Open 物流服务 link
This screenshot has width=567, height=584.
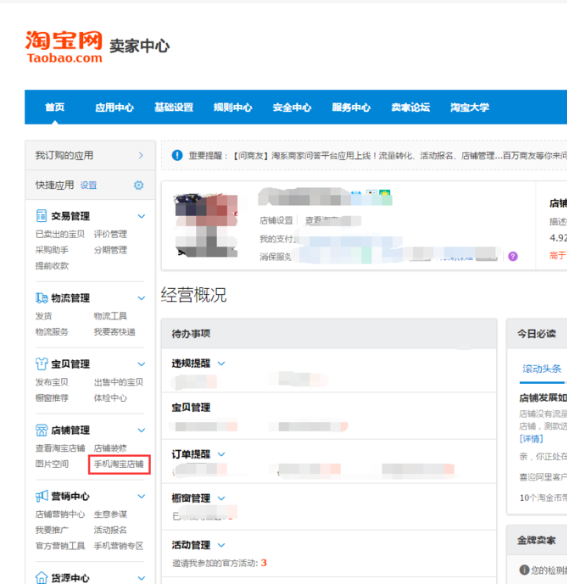(x=52, y=332)
